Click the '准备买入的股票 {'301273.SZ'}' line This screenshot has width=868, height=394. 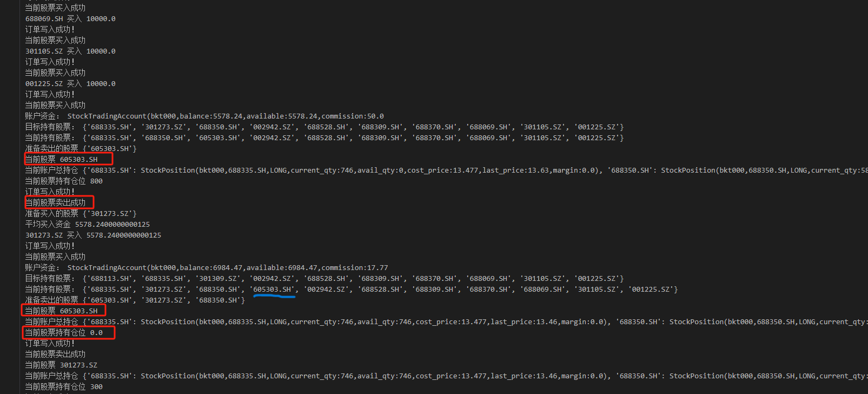[81, 214]
